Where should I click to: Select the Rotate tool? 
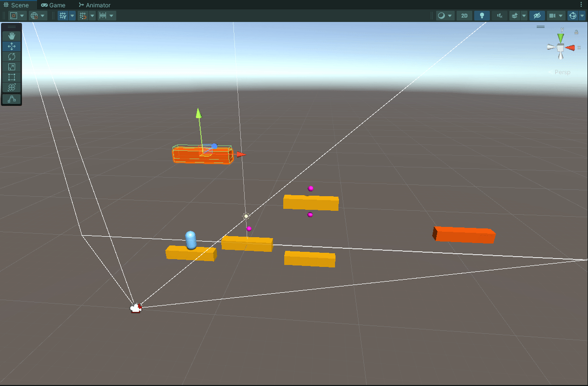tap(11, 56)
